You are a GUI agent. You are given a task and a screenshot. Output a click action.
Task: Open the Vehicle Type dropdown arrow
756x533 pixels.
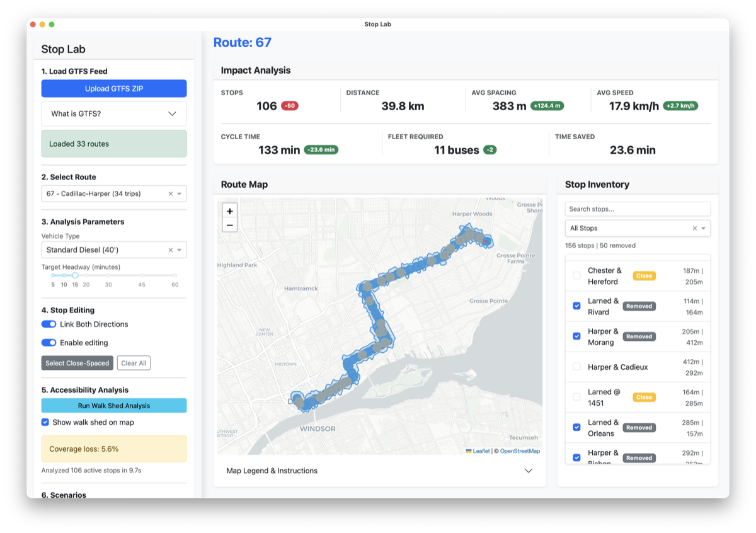point(180,250)
